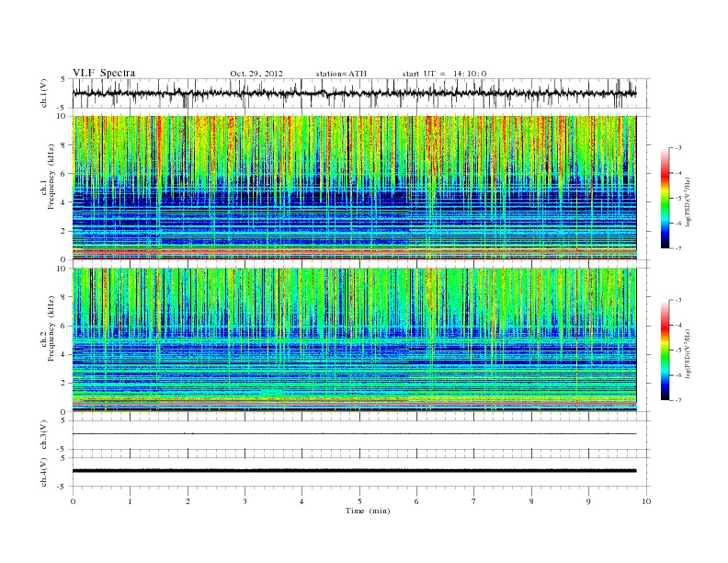Click the '3' tick label on time axis
This screenshot has height=563, width=728.
(245, 501)
